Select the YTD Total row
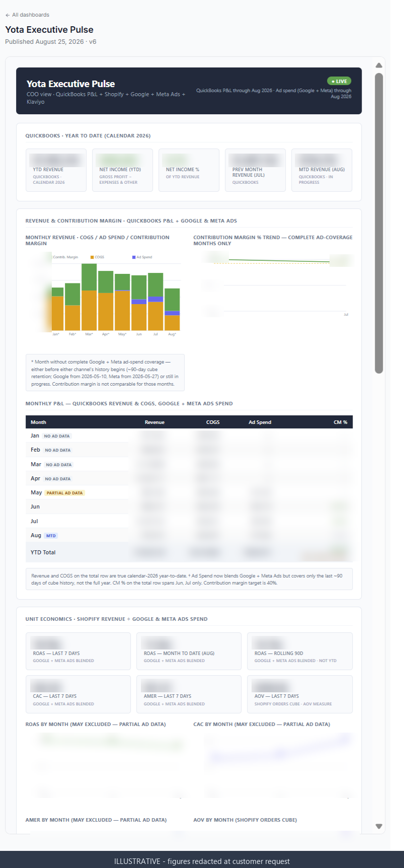 click(x=189, y=552)
